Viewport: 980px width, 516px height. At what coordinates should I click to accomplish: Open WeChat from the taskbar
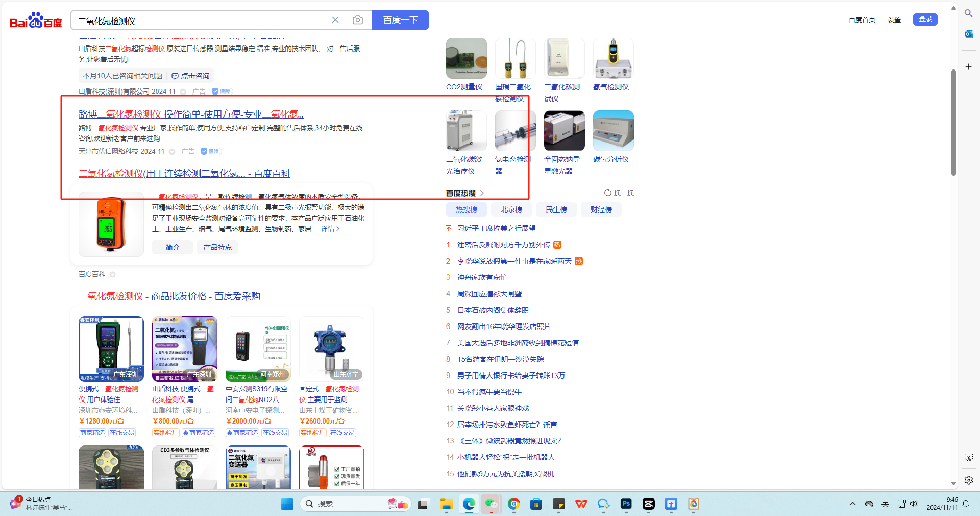point(491,504)
